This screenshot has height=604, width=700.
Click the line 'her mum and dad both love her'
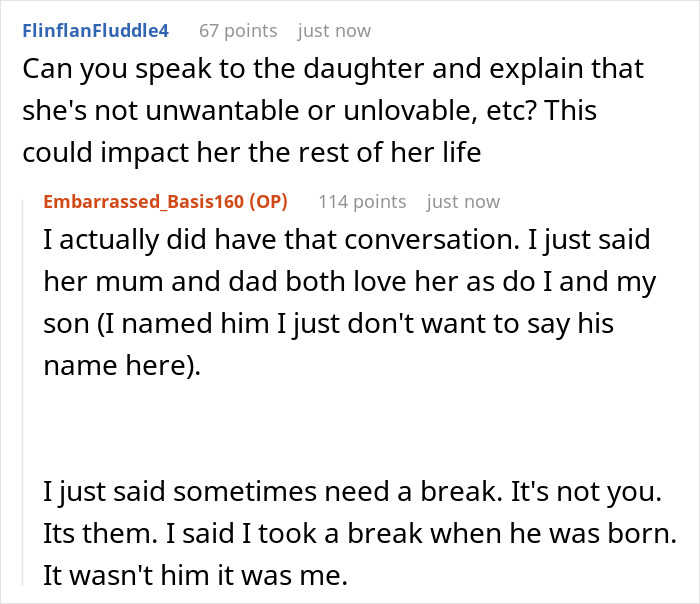pos(350,283)
